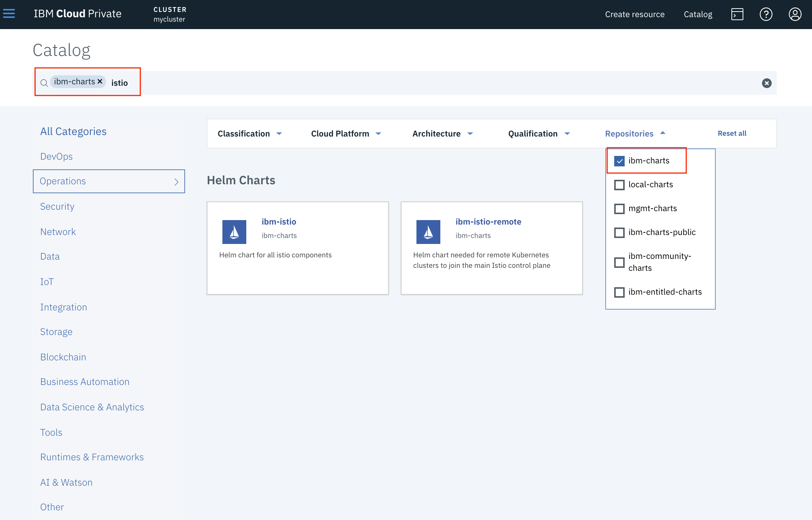Expand the Cloud Platform filter dropdown
The height and width of the screenshot is (520, 812).
pos(346,134)
